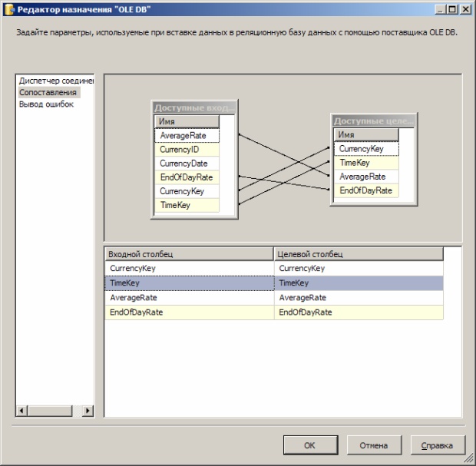Click the editor window title icon
This screenshot has width=476, height=466.
coord(10,9)
